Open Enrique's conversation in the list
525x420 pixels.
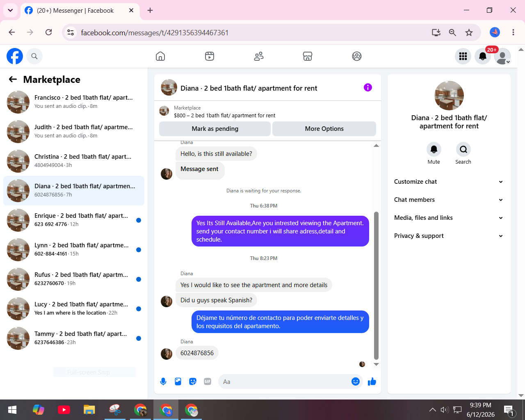74,220
